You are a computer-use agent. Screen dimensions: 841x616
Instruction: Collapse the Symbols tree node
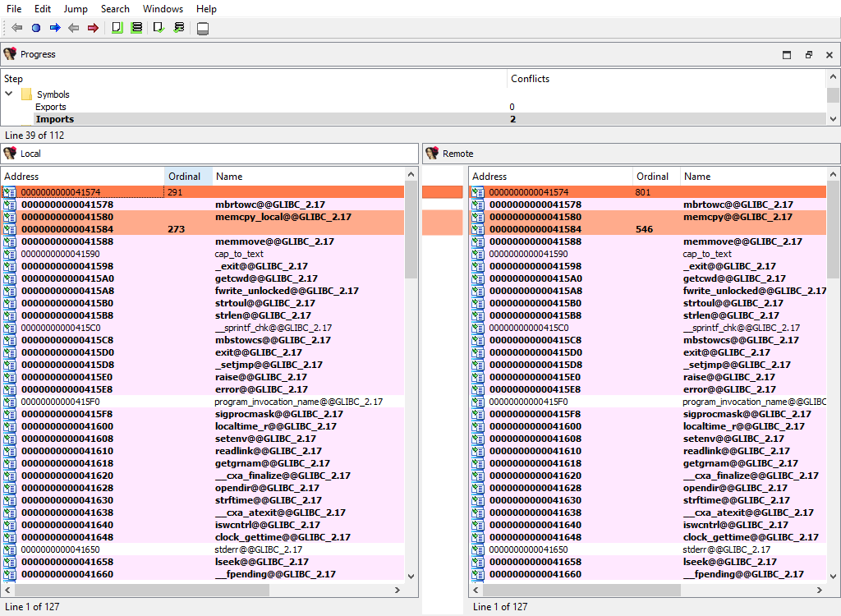coord(9,94)
